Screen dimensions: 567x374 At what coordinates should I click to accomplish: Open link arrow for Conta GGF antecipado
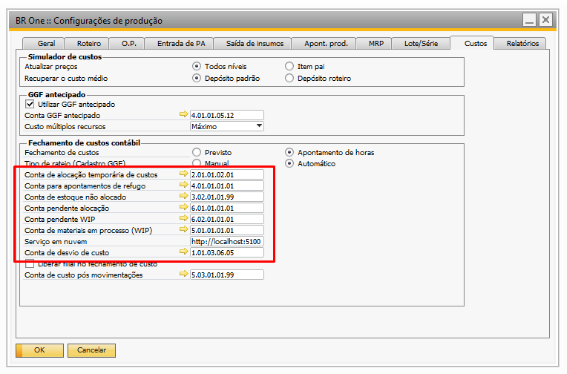coord(184,115)
